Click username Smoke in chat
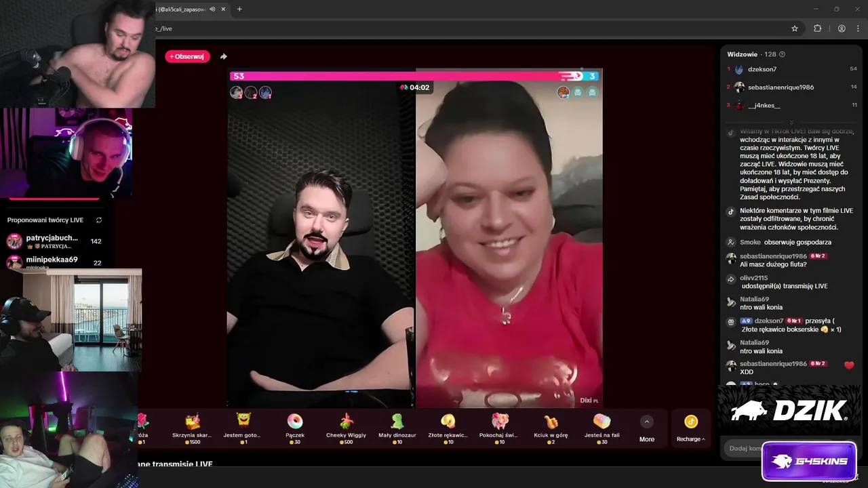868x488 pixels. [x=750, y=242]
